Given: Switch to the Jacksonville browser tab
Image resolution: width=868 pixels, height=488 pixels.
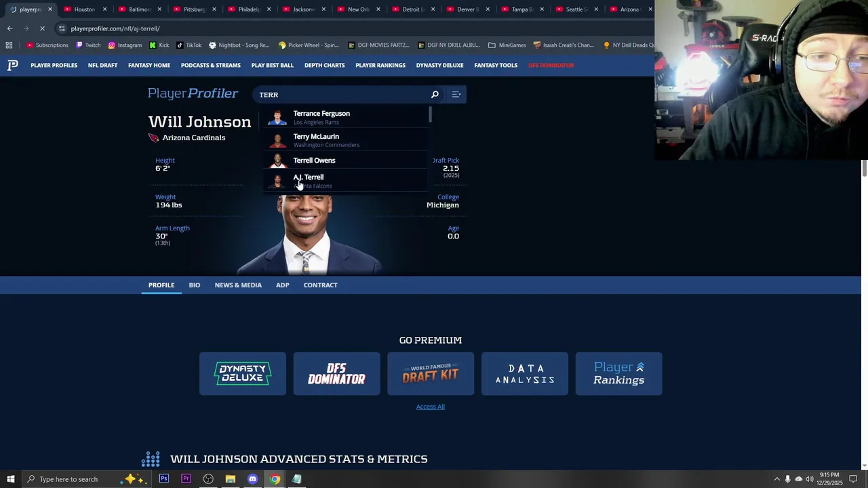Looking at the screenshot, I should click(x=303, y=9).
